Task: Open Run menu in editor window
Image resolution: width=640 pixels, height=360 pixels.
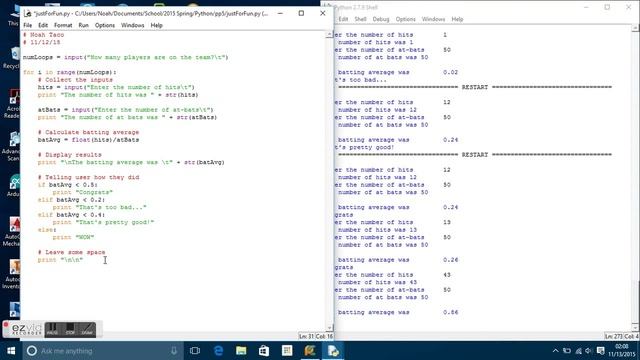Action: [x=83, y=25]
